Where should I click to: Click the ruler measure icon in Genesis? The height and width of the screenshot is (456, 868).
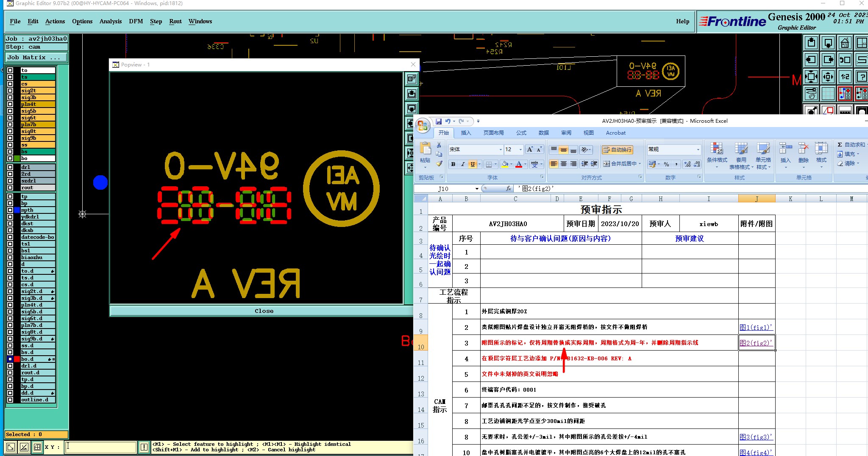point(845,111)
